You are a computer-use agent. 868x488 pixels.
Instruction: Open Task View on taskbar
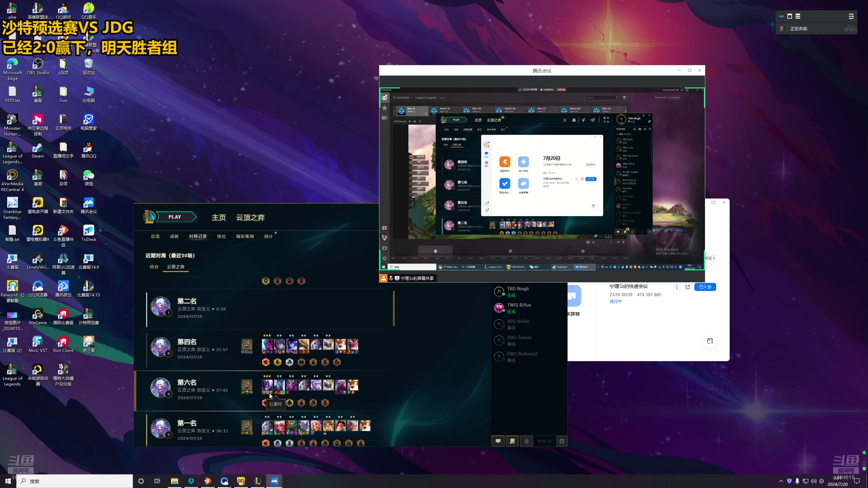(x=157, y=481)
